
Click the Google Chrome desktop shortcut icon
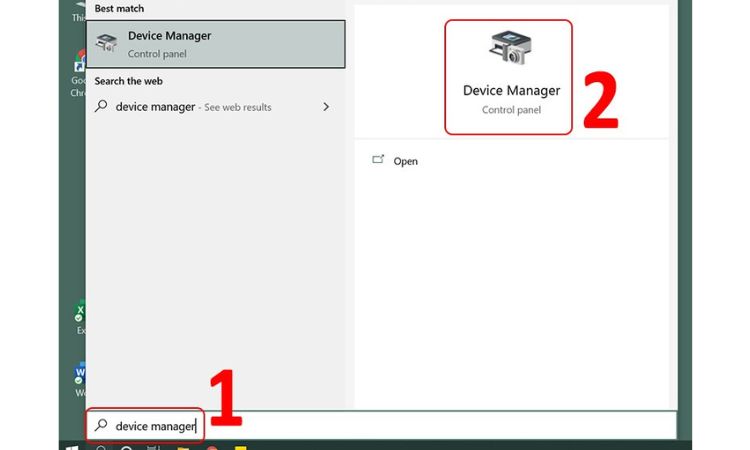[x=80, y=62]
